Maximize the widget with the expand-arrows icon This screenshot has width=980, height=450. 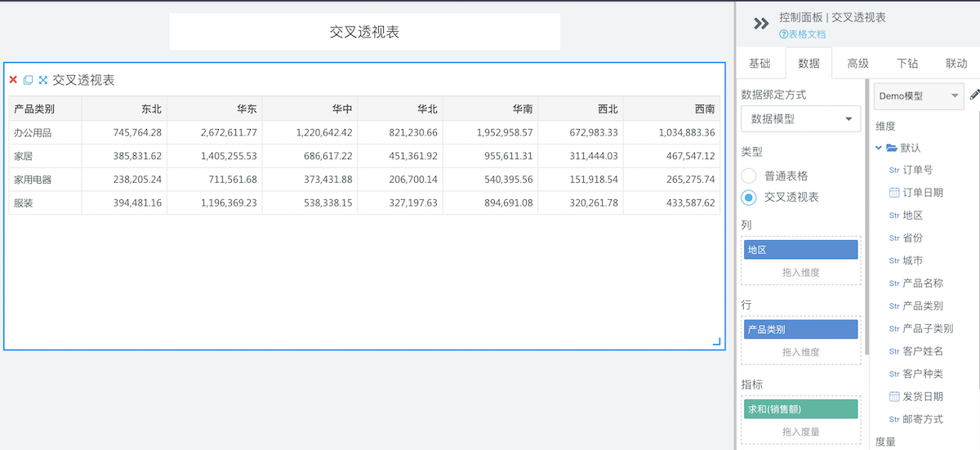(x=43, y=80)
